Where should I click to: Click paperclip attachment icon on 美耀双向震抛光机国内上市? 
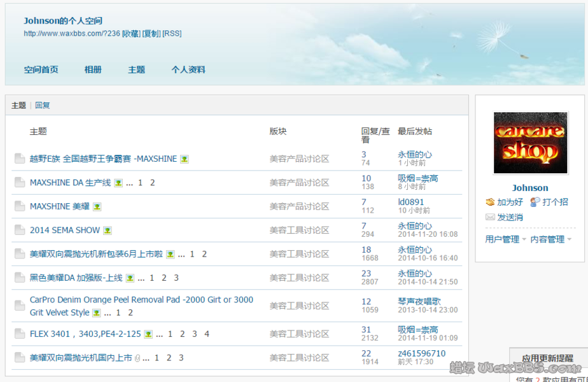coord(137,358)
